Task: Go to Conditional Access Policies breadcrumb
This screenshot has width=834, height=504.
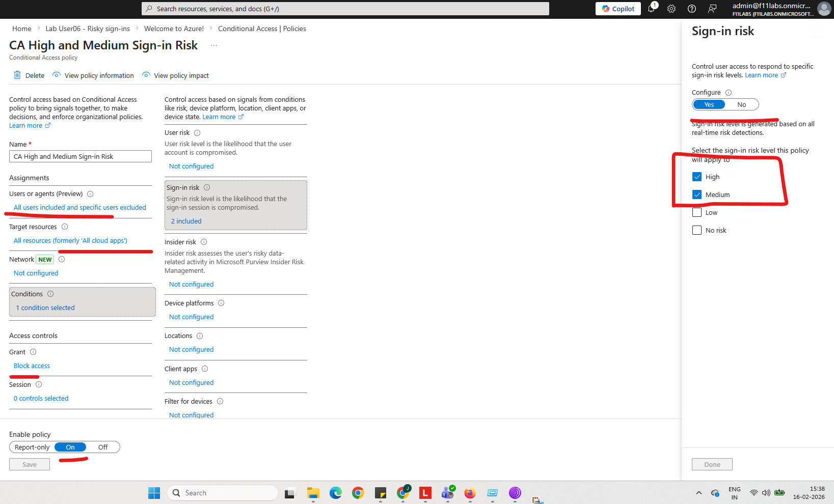Action: pos(262,29)
